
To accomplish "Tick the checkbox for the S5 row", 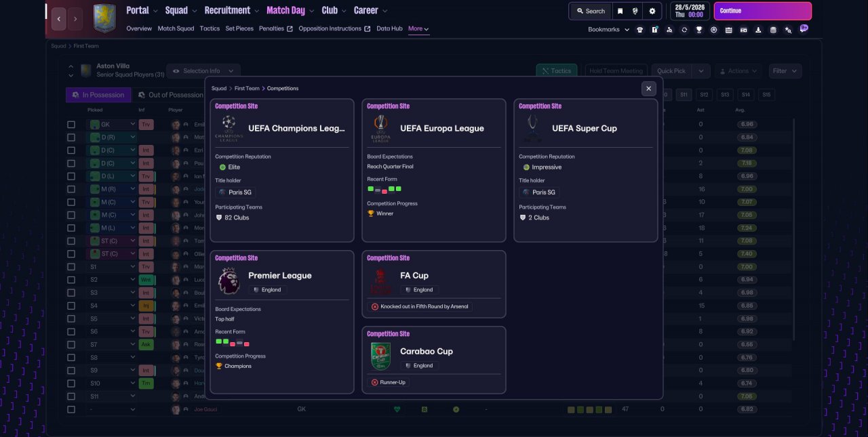I will 71,318.
